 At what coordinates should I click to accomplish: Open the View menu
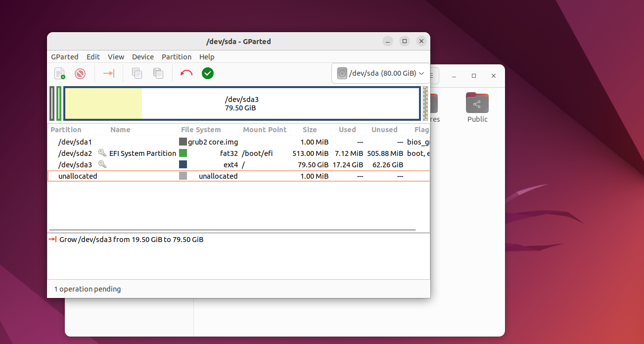(116, 57)
